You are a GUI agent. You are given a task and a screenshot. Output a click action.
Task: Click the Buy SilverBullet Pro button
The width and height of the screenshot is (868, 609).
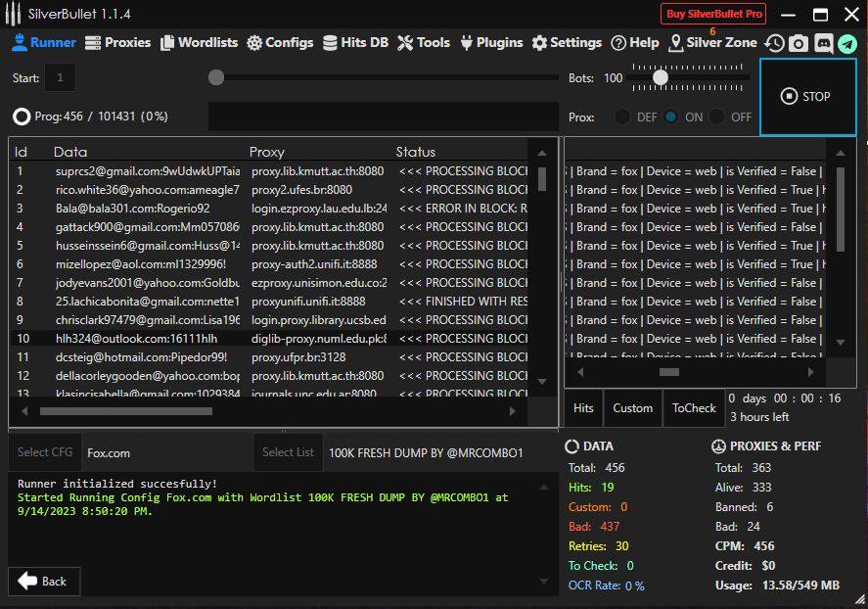coord(713,14)
